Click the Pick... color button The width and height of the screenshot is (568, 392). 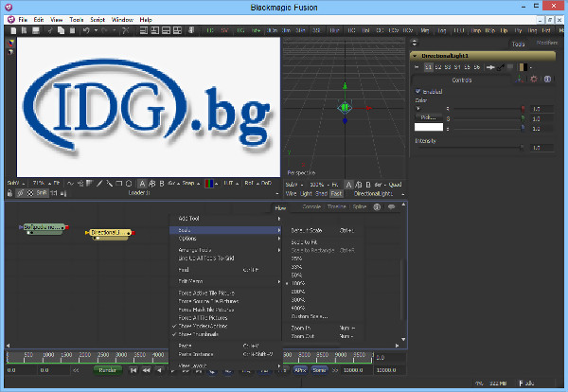click(x=428, y=117)
